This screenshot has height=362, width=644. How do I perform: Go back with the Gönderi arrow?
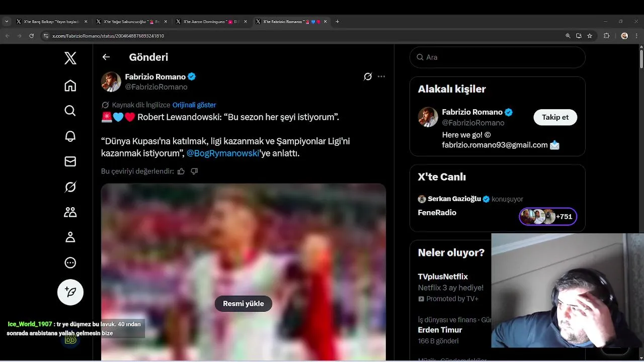tap(106, 57)
